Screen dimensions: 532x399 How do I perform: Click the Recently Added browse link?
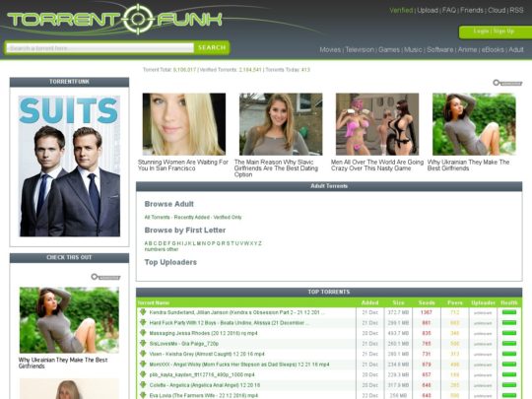(x=191, y=217)
